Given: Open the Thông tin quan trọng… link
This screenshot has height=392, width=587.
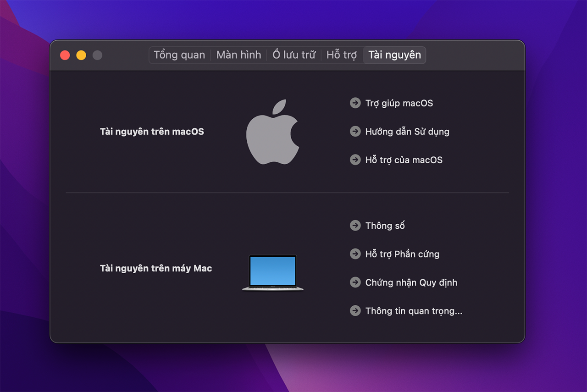Looking at the screenshot, I should (414, 311).
